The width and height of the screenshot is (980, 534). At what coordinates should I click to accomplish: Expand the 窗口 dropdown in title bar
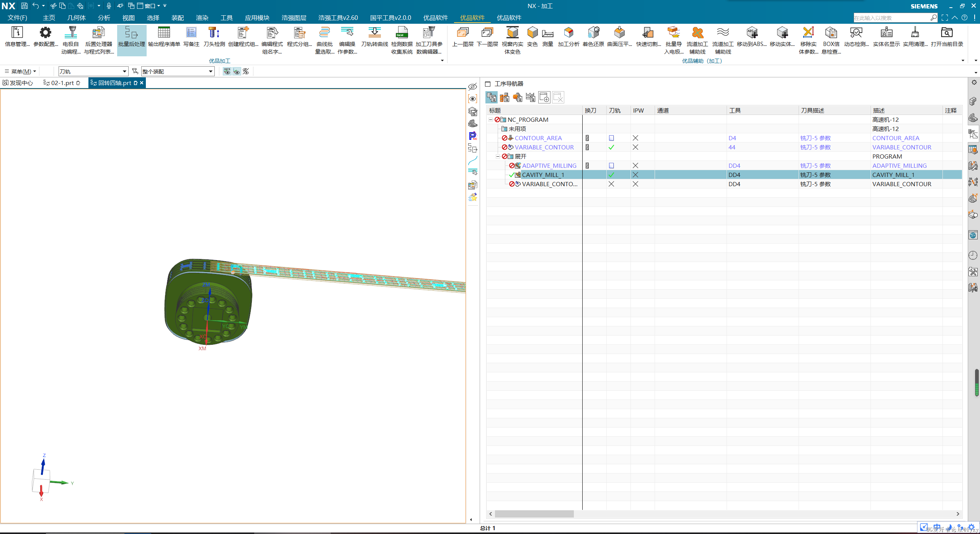158,6
